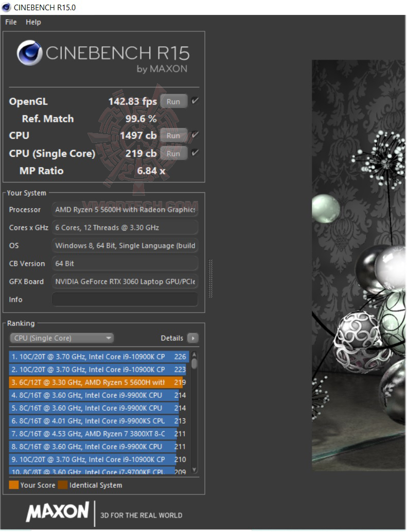Click the panel splitter handle
Image resolution: width=407 pixels, height=532 pixels.
[x=210, y=278]
